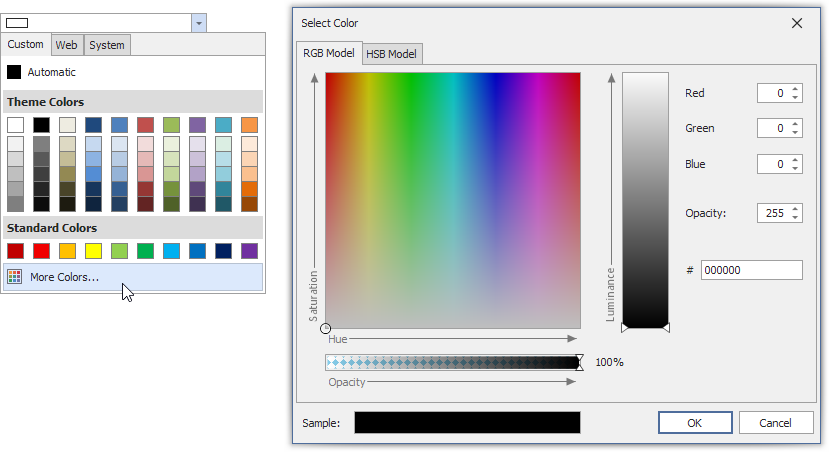Viewport: 829px width, 452px height.
Task: Switch to the System tab
Action: (107, 45)
